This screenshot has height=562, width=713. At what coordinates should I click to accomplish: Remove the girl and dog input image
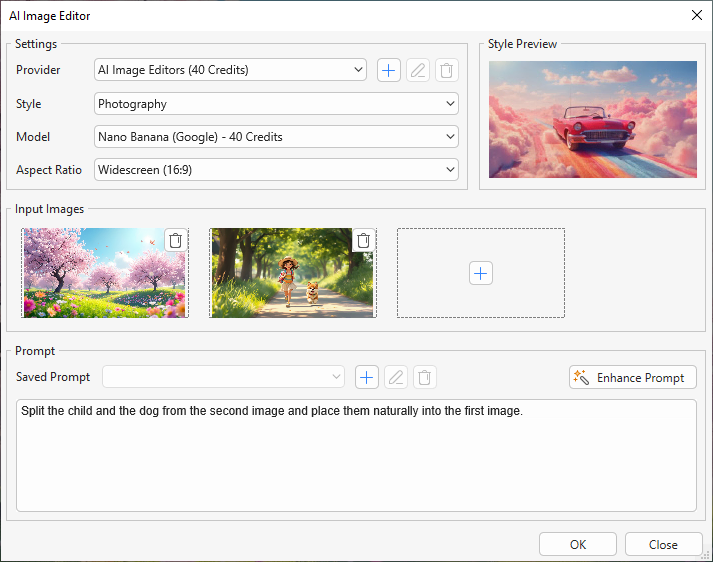click(363, 241)
